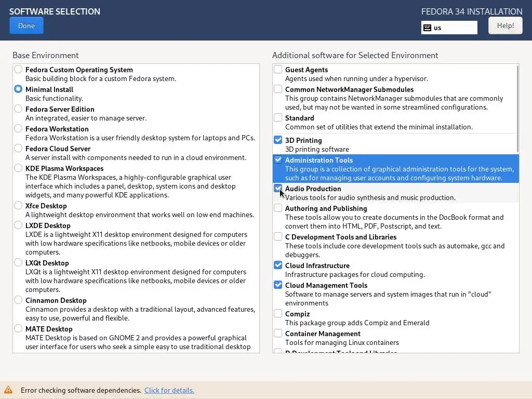Enable the Standard group checkbox

[x=278, y=117]
